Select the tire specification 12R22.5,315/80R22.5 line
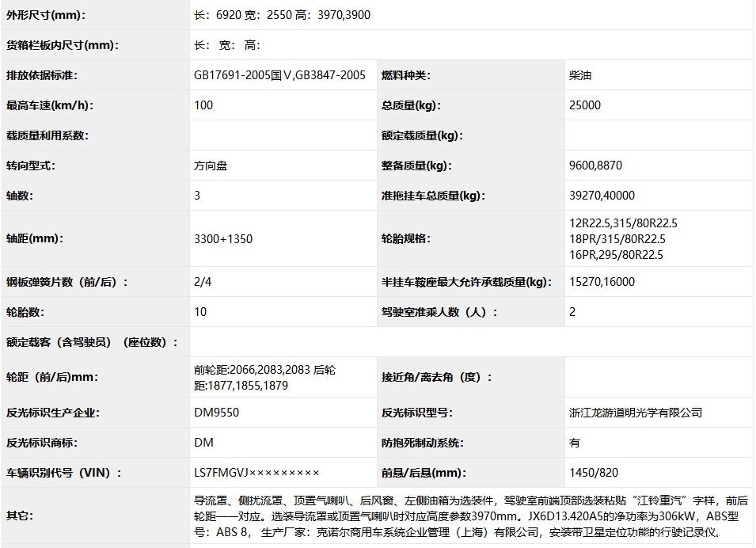 623,223
